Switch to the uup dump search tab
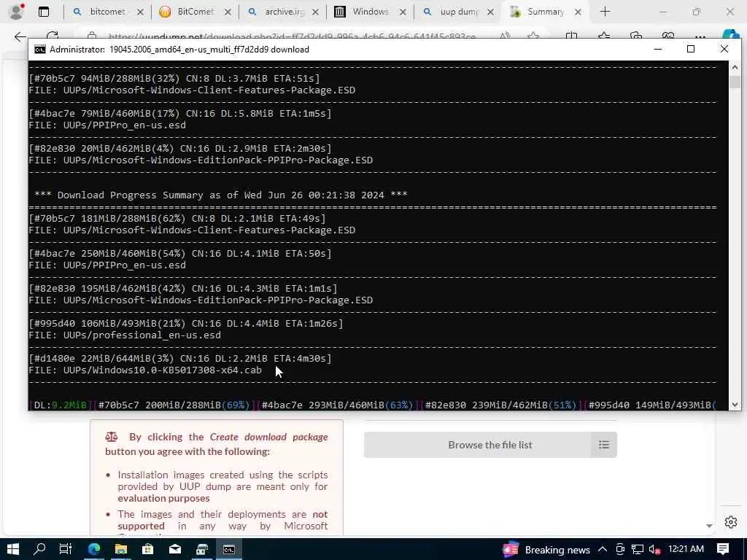The width and height of the screenshot is (747, 560). coord(458,12)
